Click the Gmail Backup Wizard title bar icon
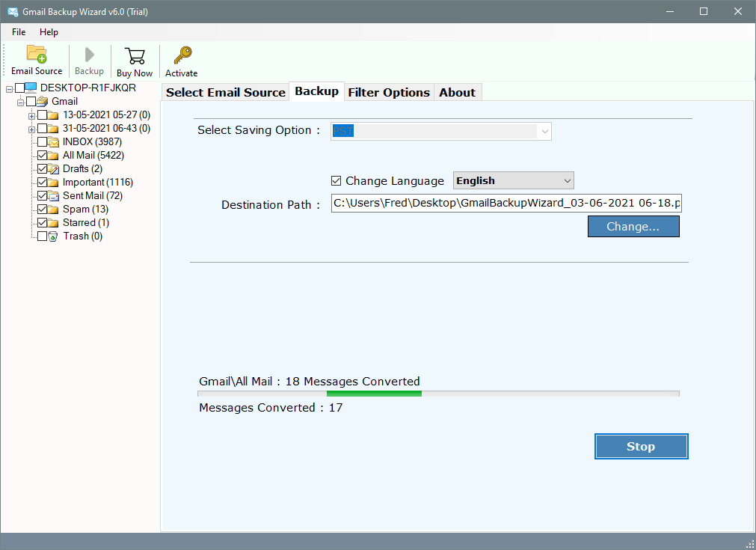 (13, 11)
